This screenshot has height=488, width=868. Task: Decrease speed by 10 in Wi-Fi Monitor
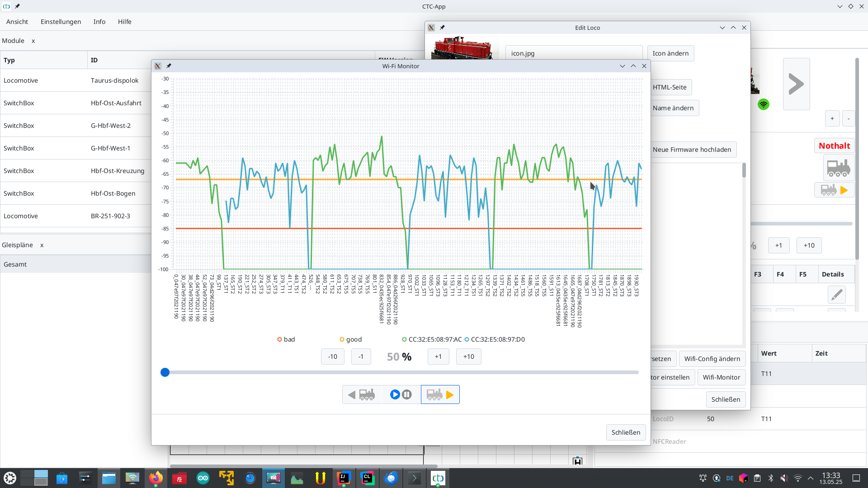pos(333,357)
